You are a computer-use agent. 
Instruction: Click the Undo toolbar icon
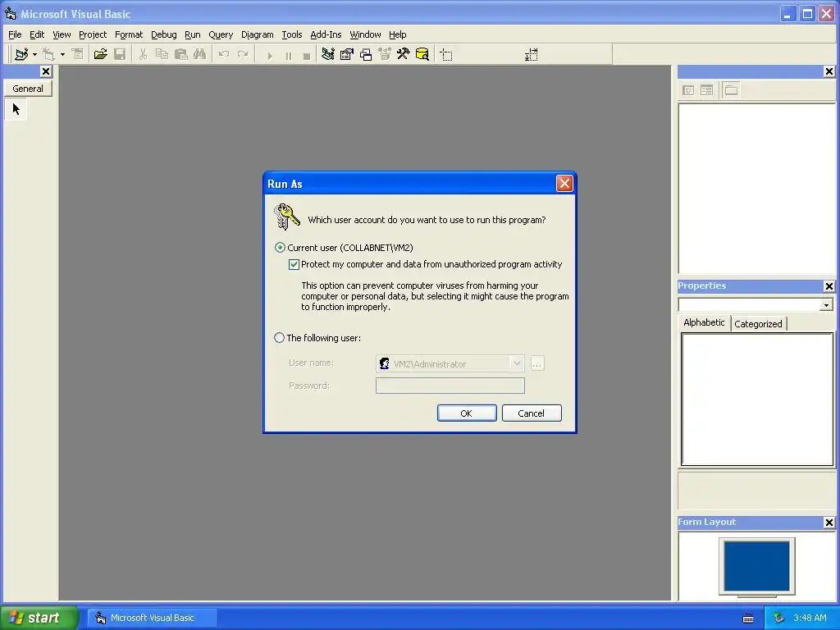[224, 54]
